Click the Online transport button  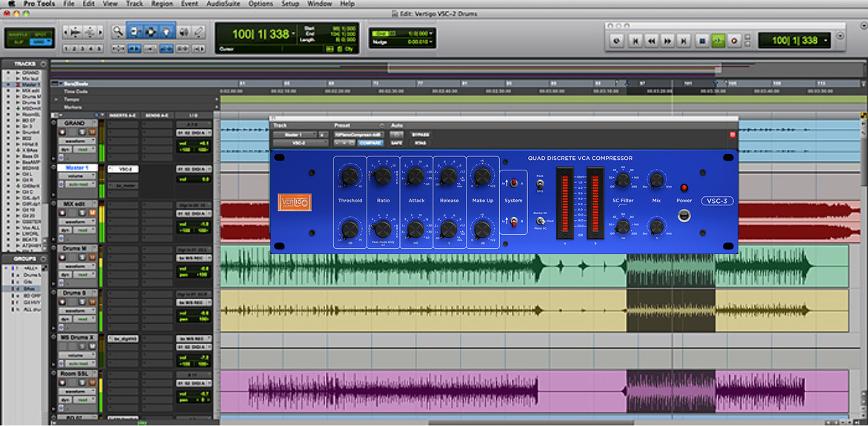point(617,41)
